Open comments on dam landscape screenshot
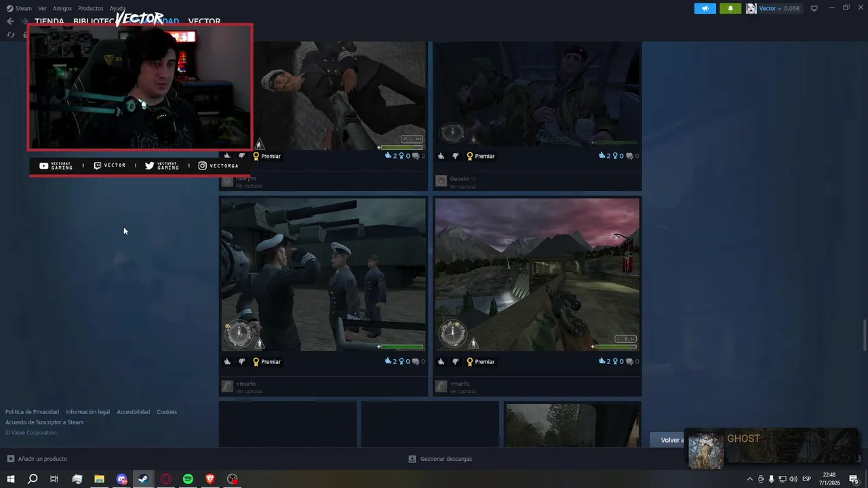This screenshot has width=868, height=488. pyautogui.click(x=633, y=361)
